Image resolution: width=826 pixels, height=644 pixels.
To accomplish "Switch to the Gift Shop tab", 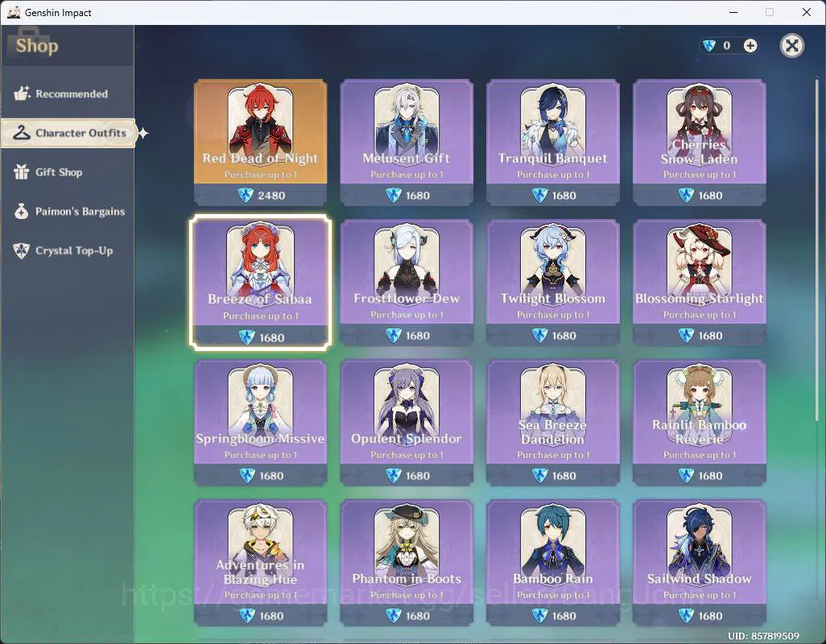I will (x=67, y=172).
